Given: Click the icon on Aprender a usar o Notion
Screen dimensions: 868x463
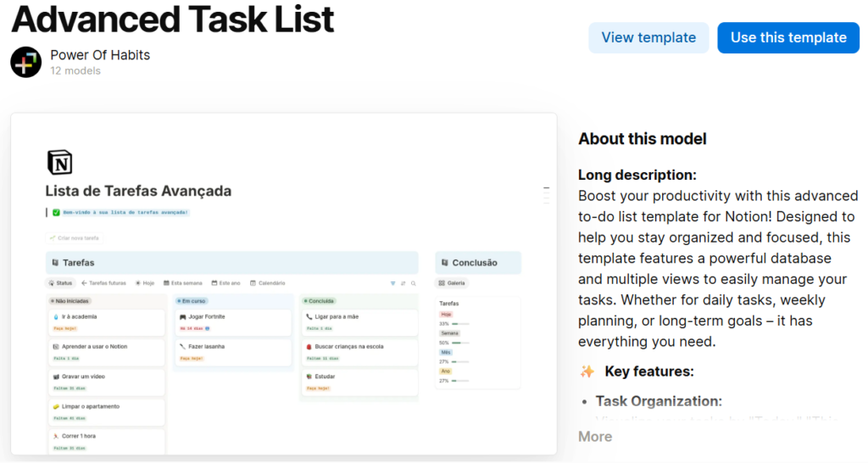Looking at the screenshot, I should pyautogui.click(x=56, y=347).
